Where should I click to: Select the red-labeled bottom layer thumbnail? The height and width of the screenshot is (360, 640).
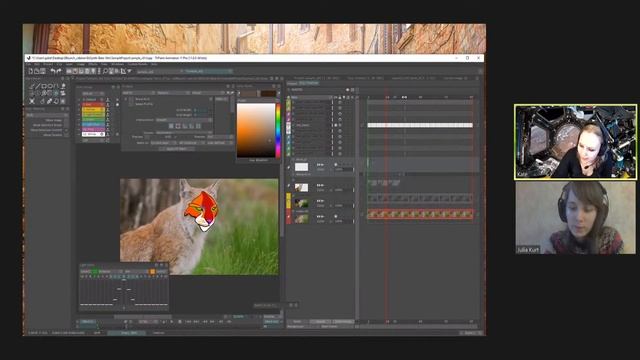302,219
